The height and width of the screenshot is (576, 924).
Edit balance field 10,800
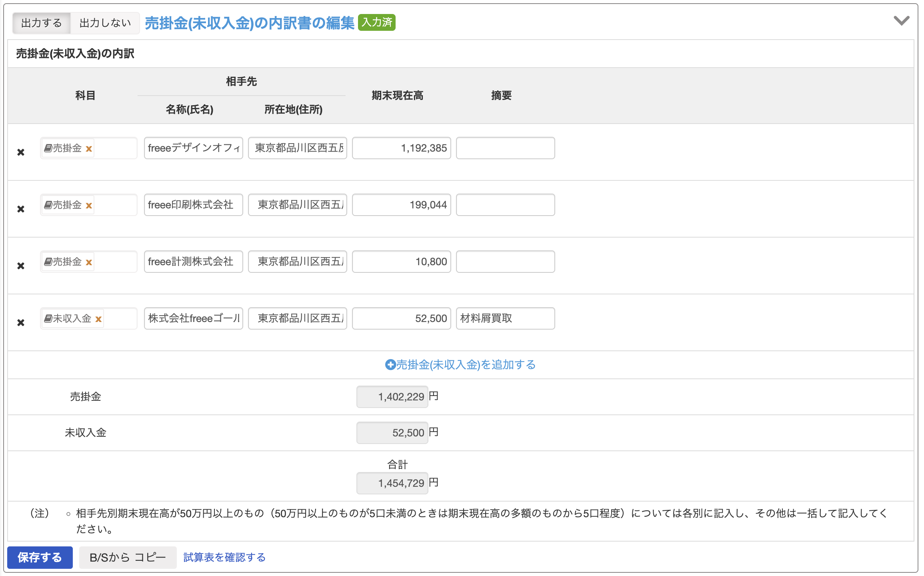pyautogui.click(x=402, y=262)
